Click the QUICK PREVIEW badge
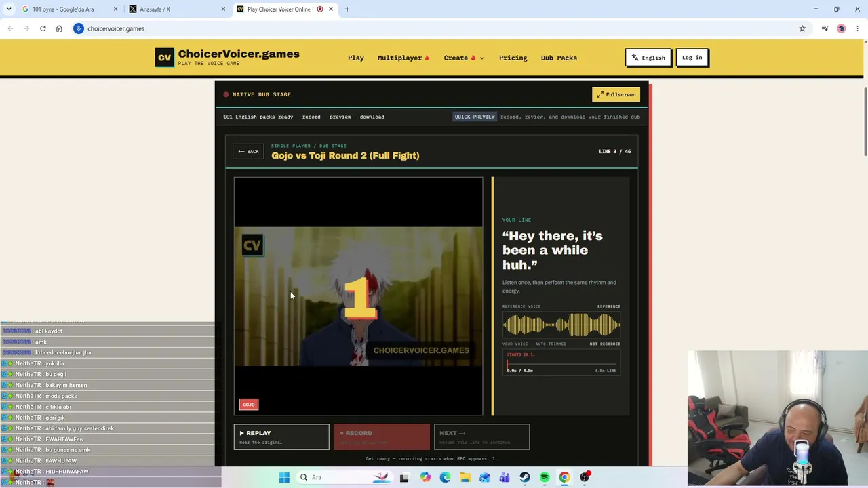The width and height of the screenshot is (868, 488). point(475,117)
